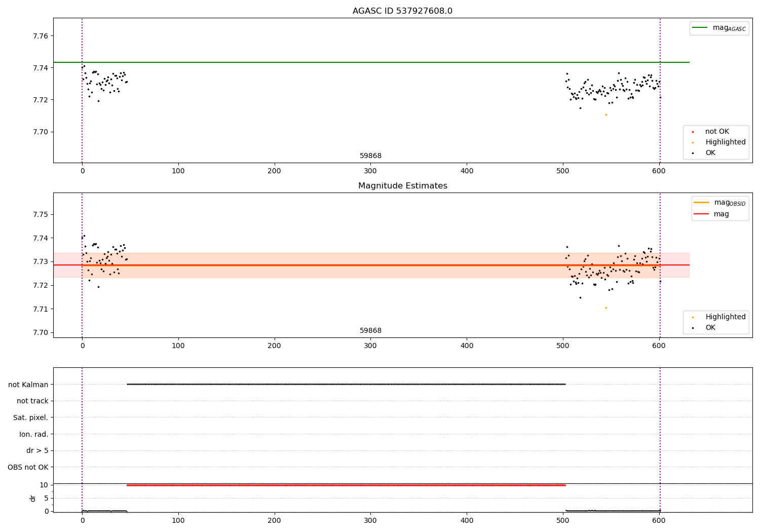The width and height of the screenshot is (760, 532).
Task: Click the "10" tick on the dr axis
Action: click(44, 485)
